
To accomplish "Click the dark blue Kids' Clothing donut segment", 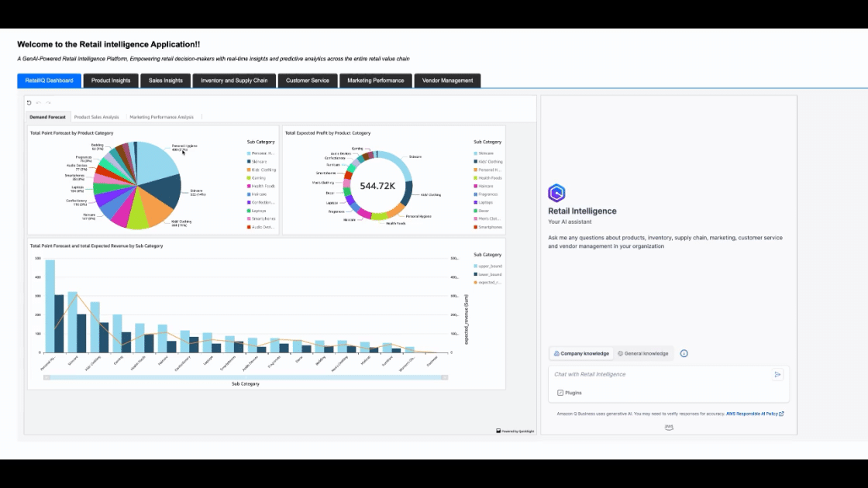I will [x=406, y=194].
